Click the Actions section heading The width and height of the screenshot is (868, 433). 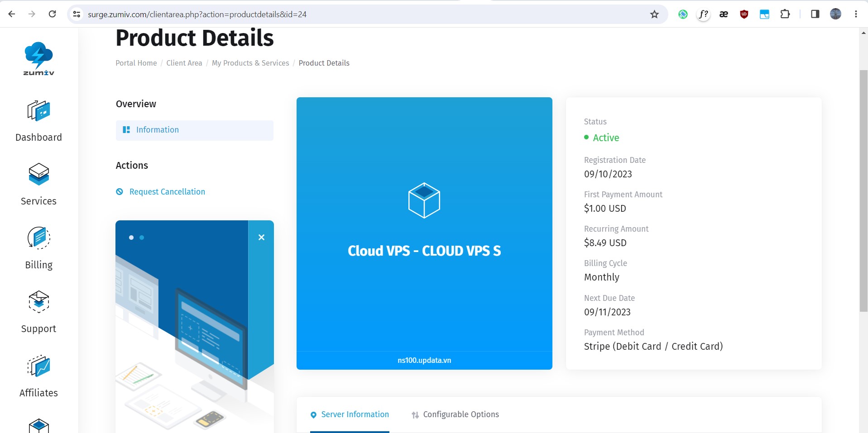(x=132, y=166)
